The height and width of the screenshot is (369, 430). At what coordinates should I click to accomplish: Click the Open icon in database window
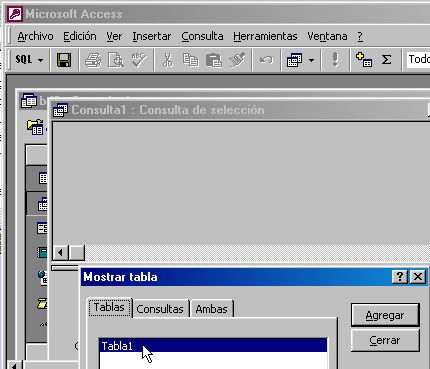pyautogui.click(x=35, y=127)
